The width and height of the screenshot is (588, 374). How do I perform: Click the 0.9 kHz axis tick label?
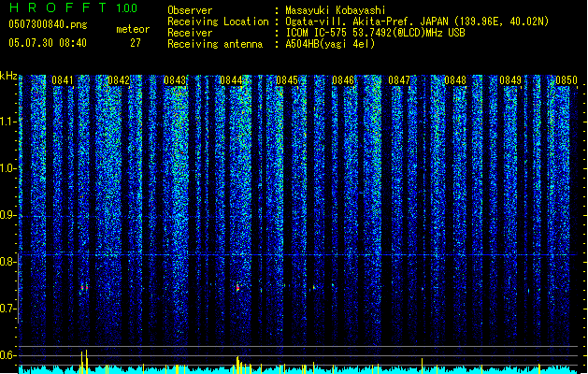click(x=8, y=215)
